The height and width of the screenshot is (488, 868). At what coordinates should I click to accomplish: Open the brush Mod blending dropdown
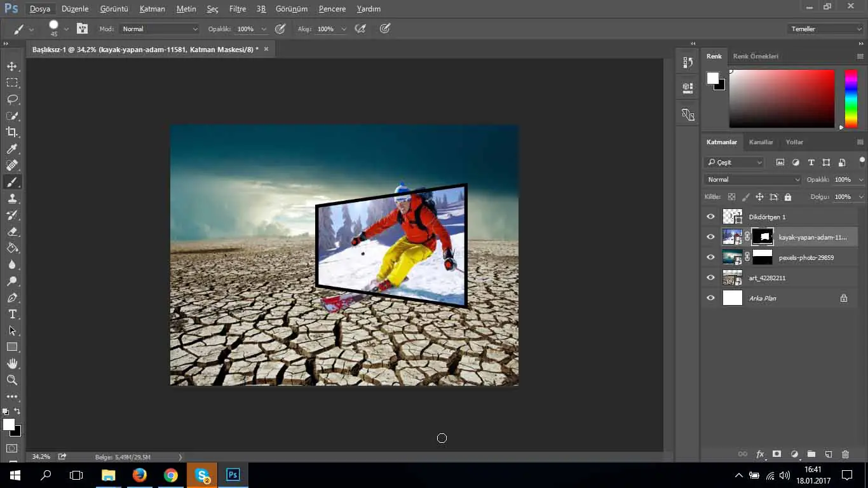160,29
